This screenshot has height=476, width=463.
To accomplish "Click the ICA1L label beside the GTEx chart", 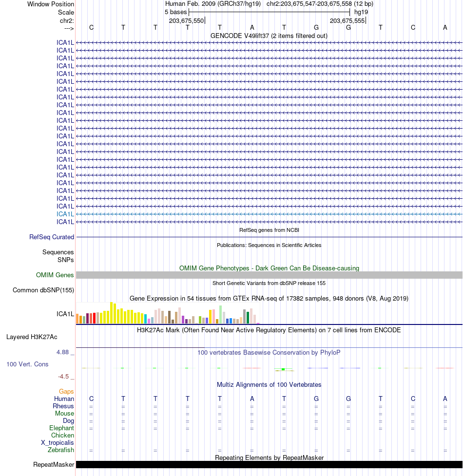I will pos(65,314).
